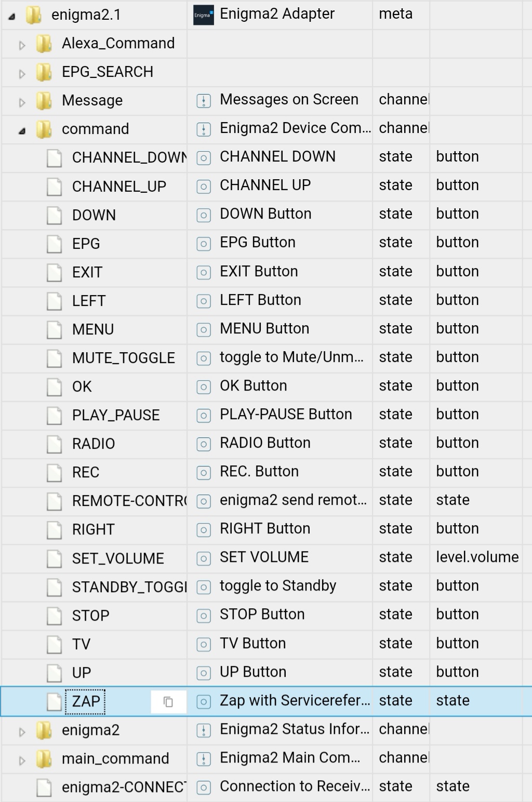Click the file icon for REC

[55, 473]
